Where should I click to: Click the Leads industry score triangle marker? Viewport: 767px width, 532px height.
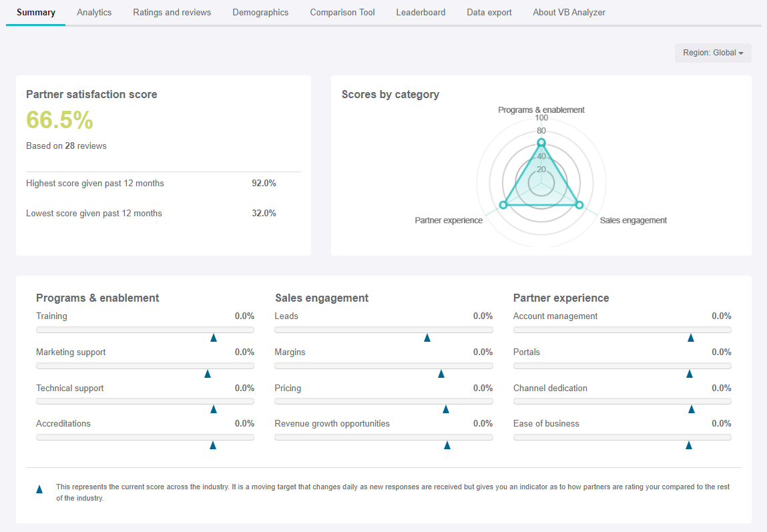click(x=427, y=338)
